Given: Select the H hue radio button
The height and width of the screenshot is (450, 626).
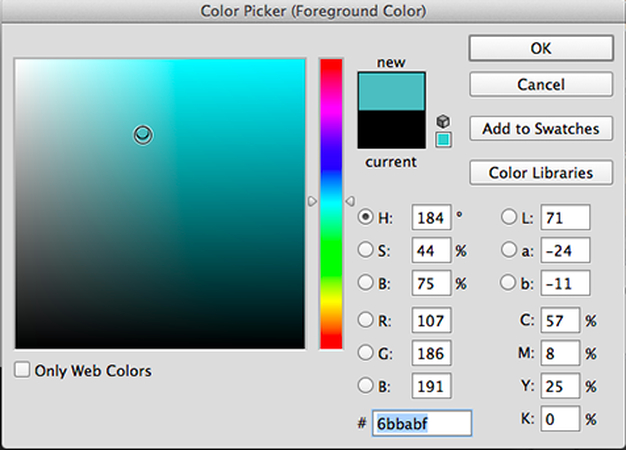Looking at the screenshot, I should pos(366,217).
